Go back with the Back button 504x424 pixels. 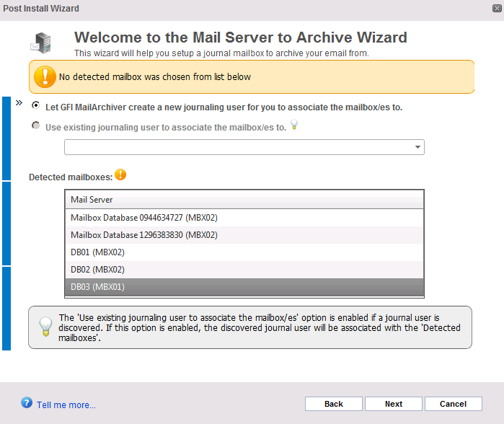tap(334, 404)
